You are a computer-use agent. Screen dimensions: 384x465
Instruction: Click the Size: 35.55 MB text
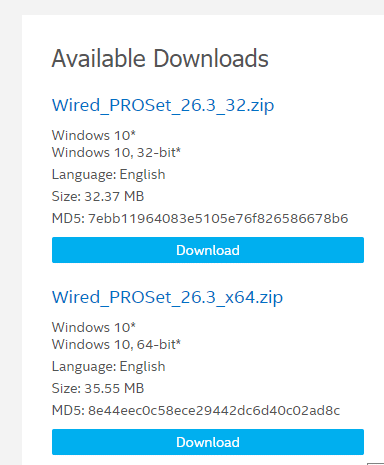(98, 388)
